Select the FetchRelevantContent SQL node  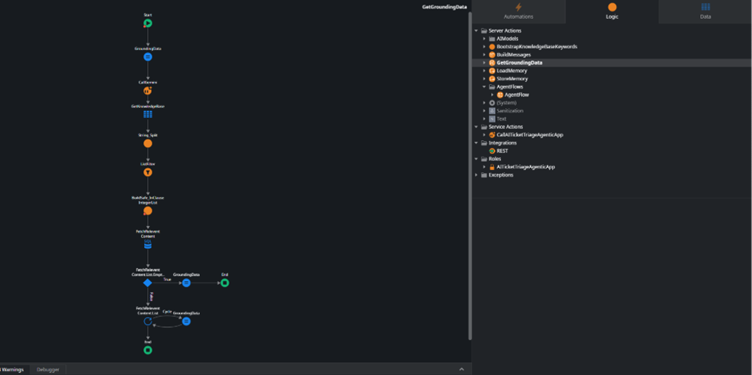[148, 245]
